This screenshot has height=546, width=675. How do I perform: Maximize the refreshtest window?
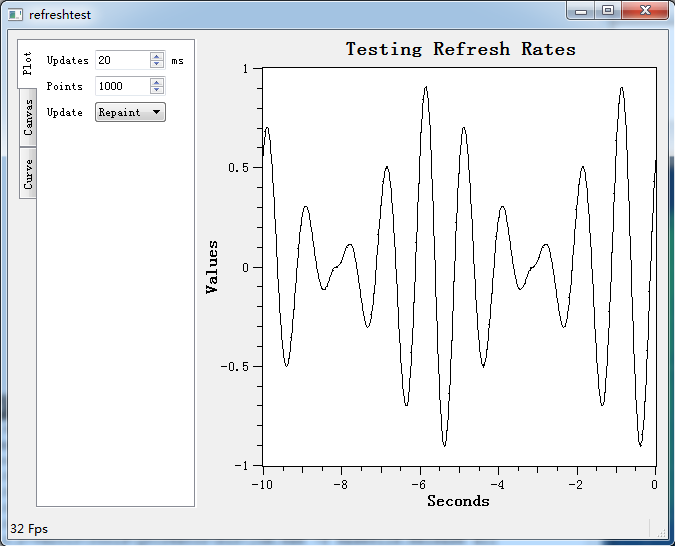tap(608, 11)
